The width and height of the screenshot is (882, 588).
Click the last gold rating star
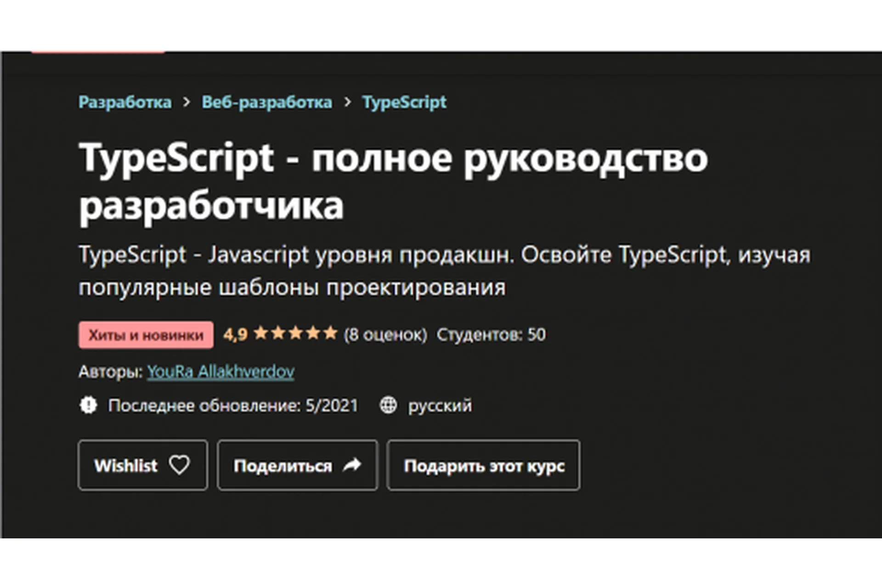point(330,333)
